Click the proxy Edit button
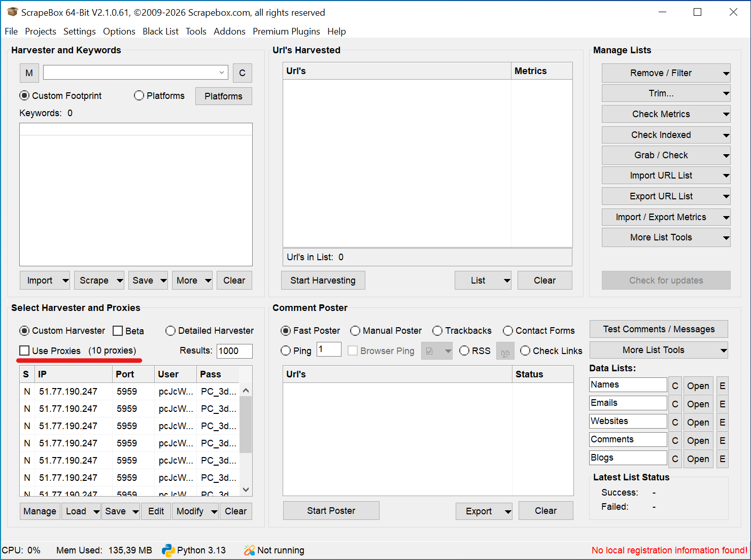Image resolution: width=751 pixels, height=560 pixels. 156,511
